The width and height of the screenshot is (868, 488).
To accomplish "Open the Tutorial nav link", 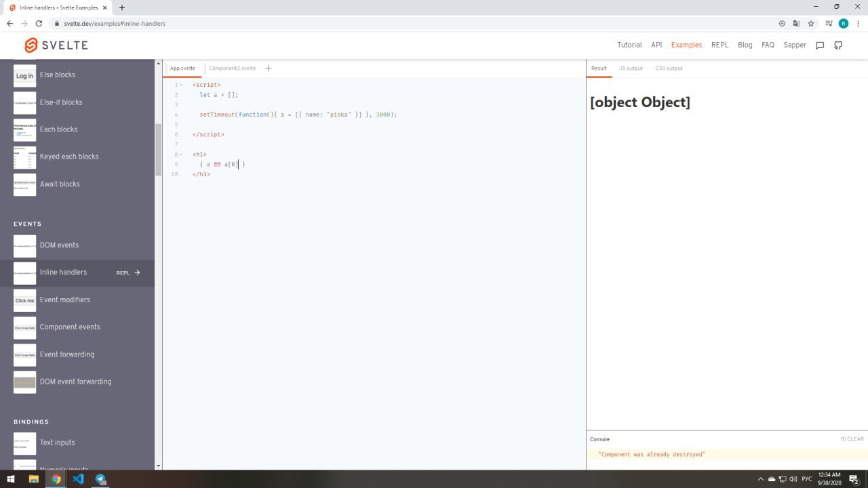I will click(629, 45).
